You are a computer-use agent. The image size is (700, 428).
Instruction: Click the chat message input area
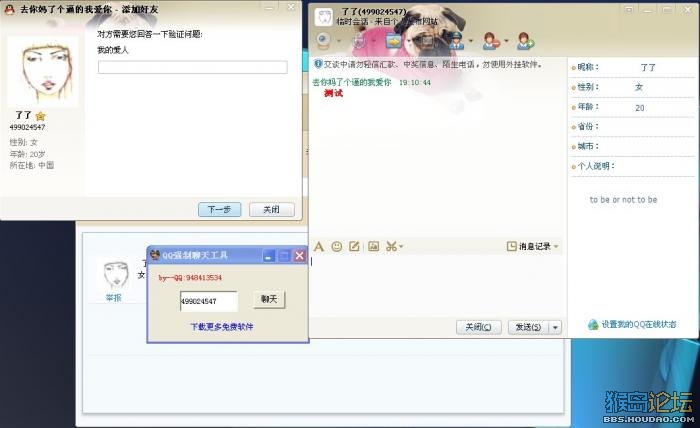click(436, 286)
